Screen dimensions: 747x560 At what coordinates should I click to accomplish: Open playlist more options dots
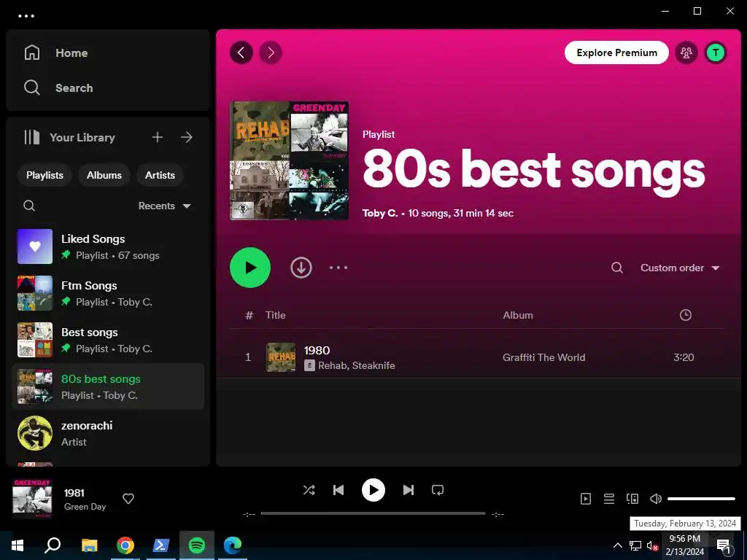pyautogui.click(x=338, y=268)
